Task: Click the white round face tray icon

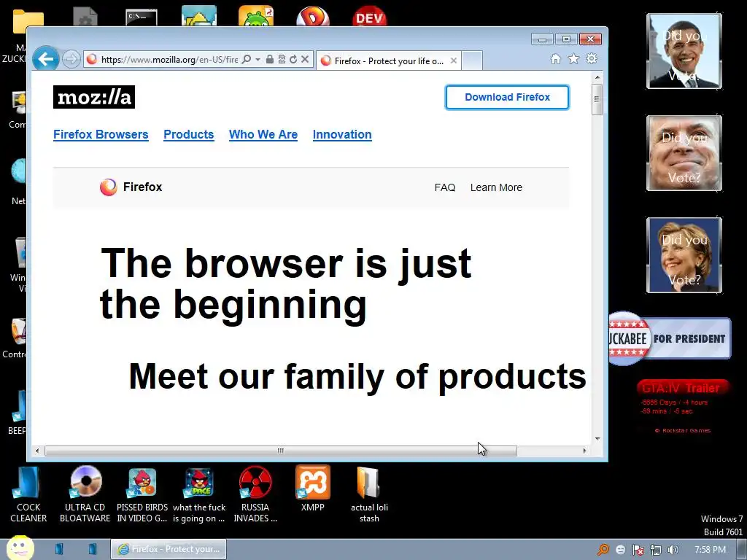Action: pyautogui.click(x=621, y=550)
